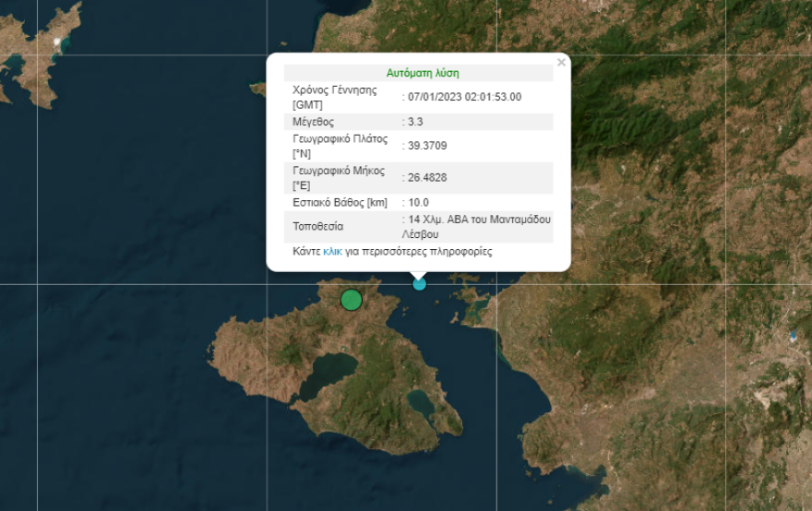The width and height of the screenshot is (812, 511).
Task: Close the earthquake info popup
Action: pyautogui.click(x=561, y=63)
